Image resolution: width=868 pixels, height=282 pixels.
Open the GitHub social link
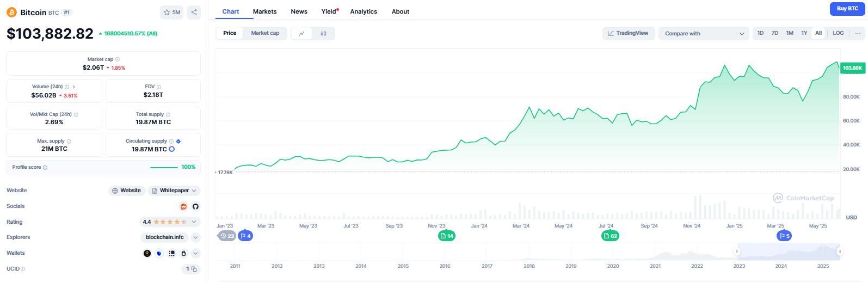pyautogui.click(x=195, y=206)
